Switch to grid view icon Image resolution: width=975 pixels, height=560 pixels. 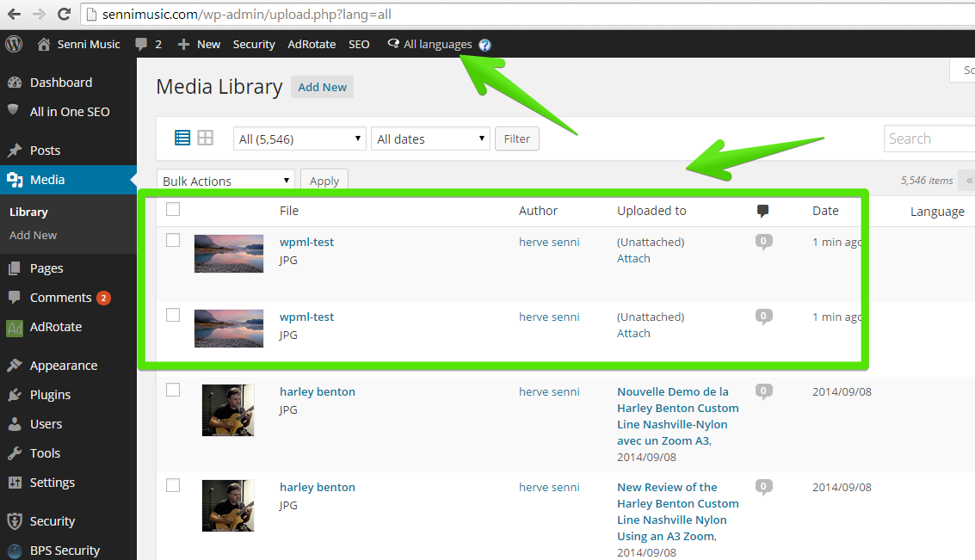pyautogui.click(x=205, y=138)
